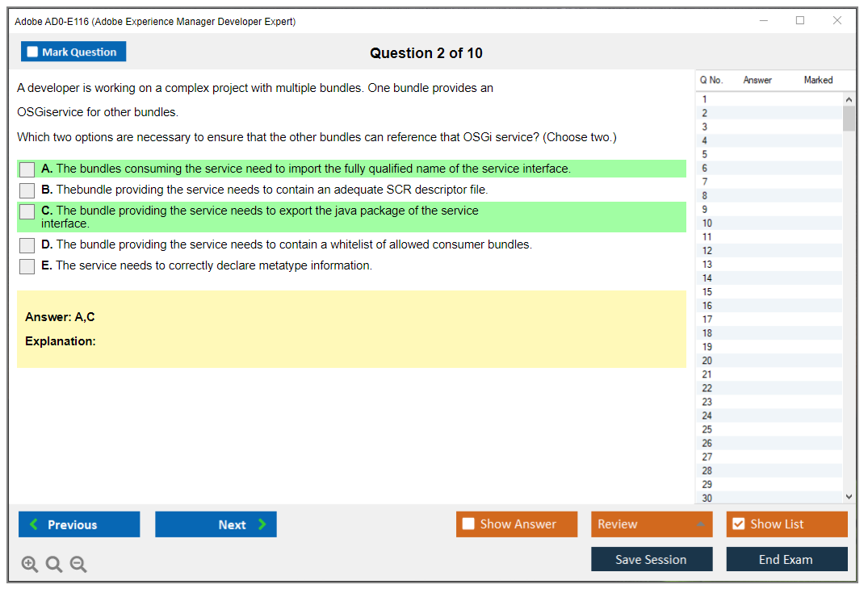Click the Answer column header
Screen dimensions: 868x593
(757, 80)
